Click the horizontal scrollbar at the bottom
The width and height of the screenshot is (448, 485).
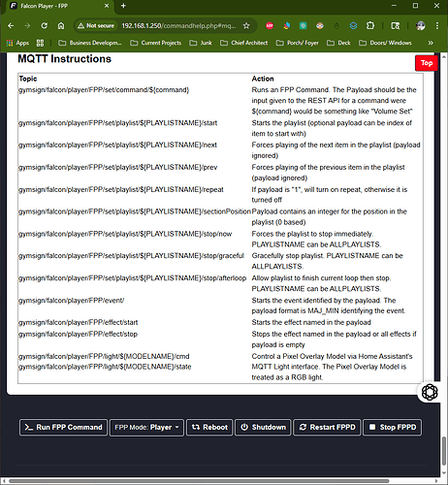(199, 481)
